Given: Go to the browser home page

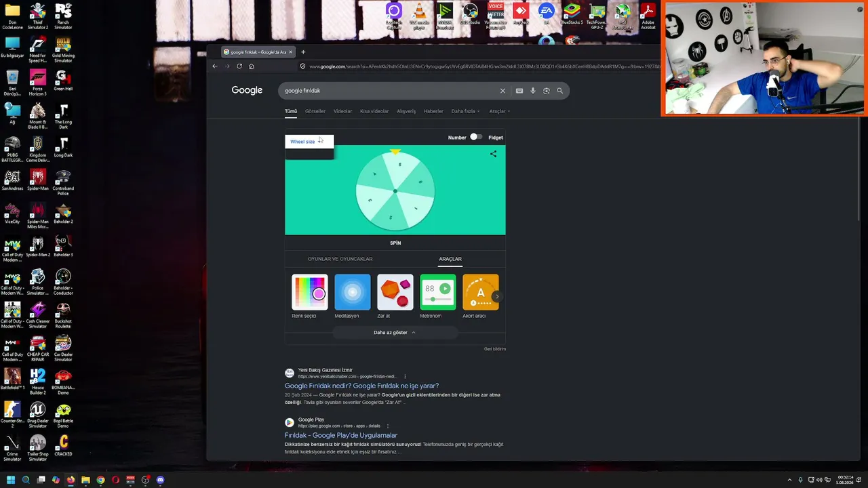Looking at the screenshot, I should (x=252, y=66).
